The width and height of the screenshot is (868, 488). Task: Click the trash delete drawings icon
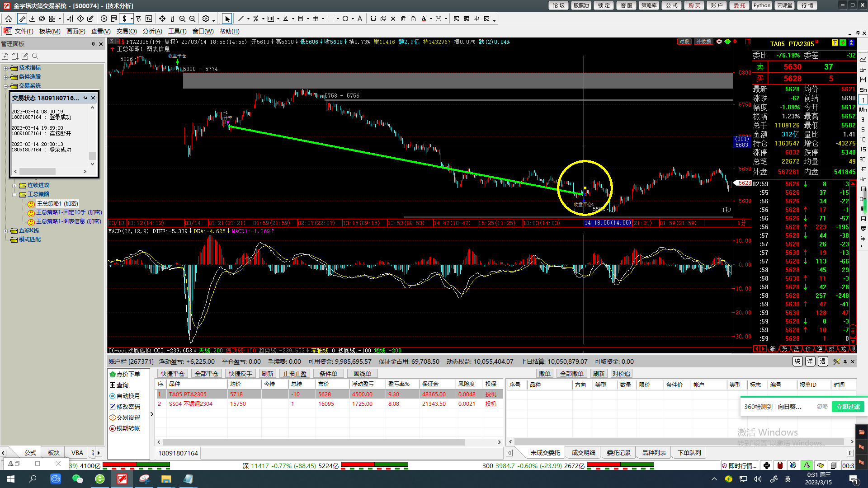point(403,19)
